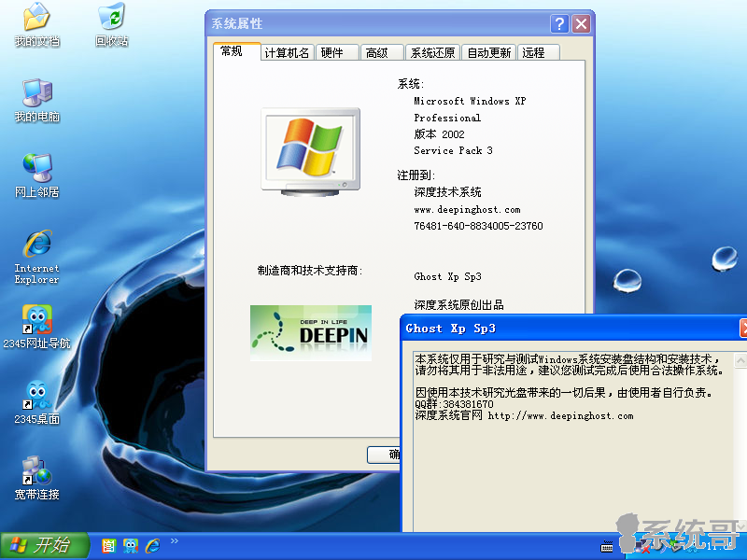Image resolution: width=747 pixels, height=560 pixels.
Task: Select the 我的电脑 desktop icon
Action: pyautogui.click(x=36, y=101)
